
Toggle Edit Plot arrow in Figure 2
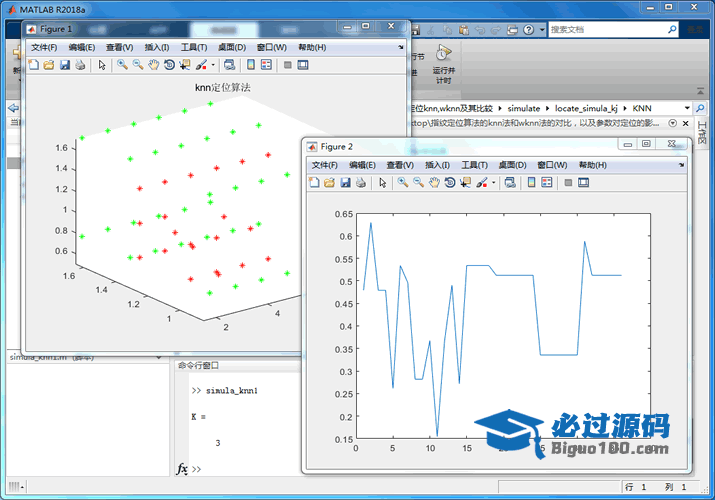coord(382,183)
